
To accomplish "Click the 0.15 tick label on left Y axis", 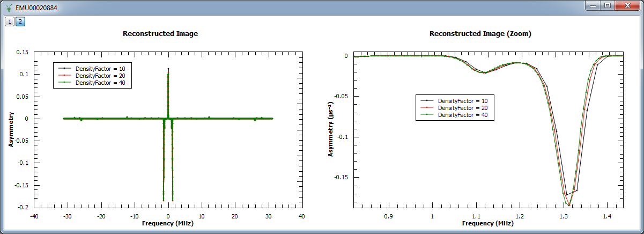I will point(23,52).
